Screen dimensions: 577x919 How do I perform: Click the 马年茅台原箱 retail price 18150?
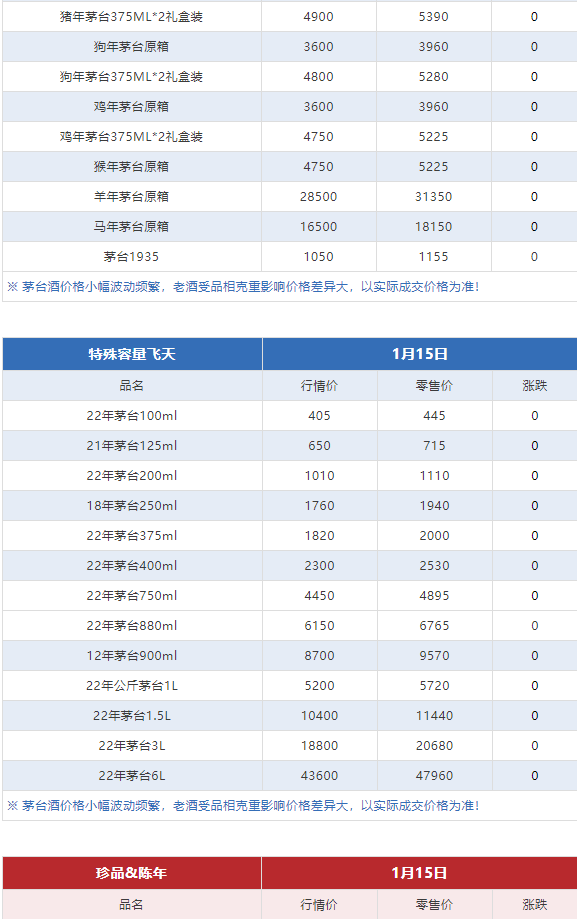[434, 226]
